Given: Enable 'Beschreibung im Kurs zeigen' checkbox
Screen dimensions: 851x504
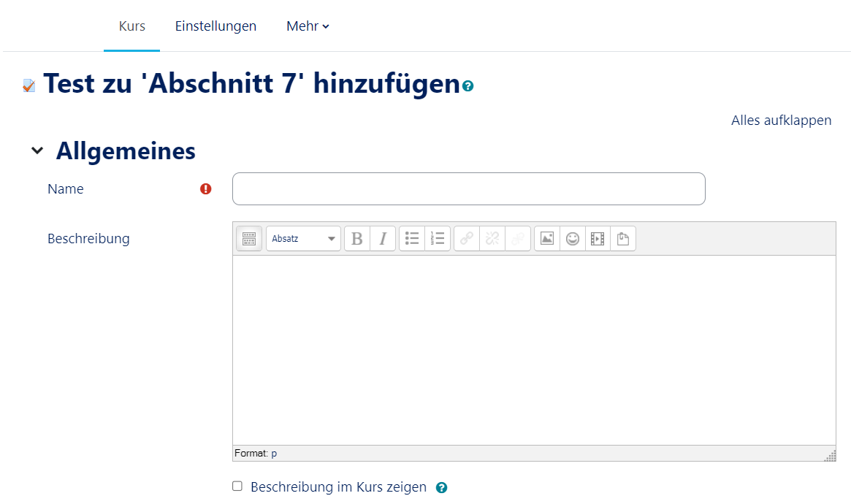Looking at the screenshot, I should click(237, 486).
